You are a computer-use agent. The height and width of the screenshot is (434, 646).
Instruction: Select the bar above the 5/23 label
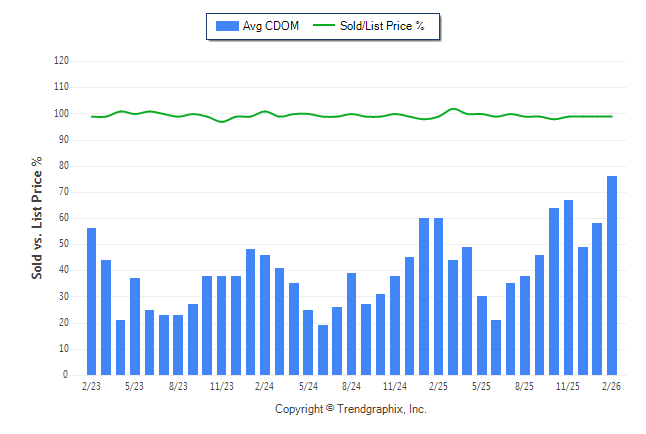click(135, 326)
